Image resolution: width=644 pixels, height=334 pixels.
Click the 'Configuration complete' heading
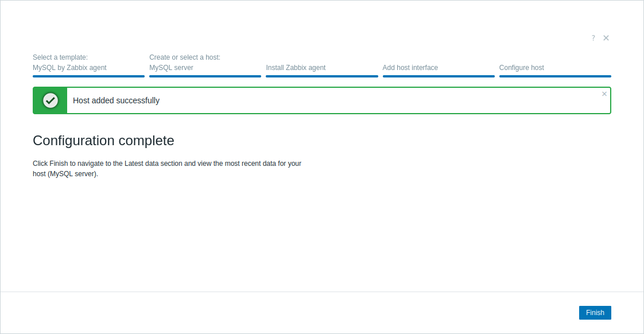click(103, 141)
